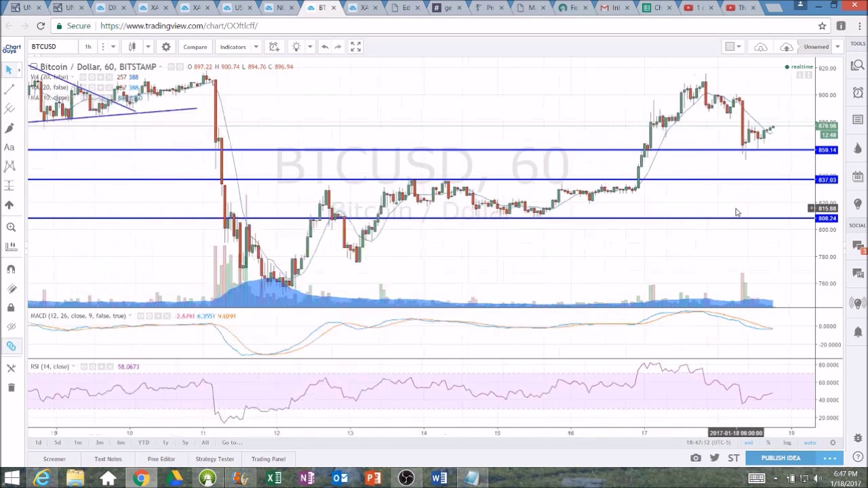The image size is (868, 488).
Task: Toggle magnet mode in left toolbar
Action: point(10,269)
